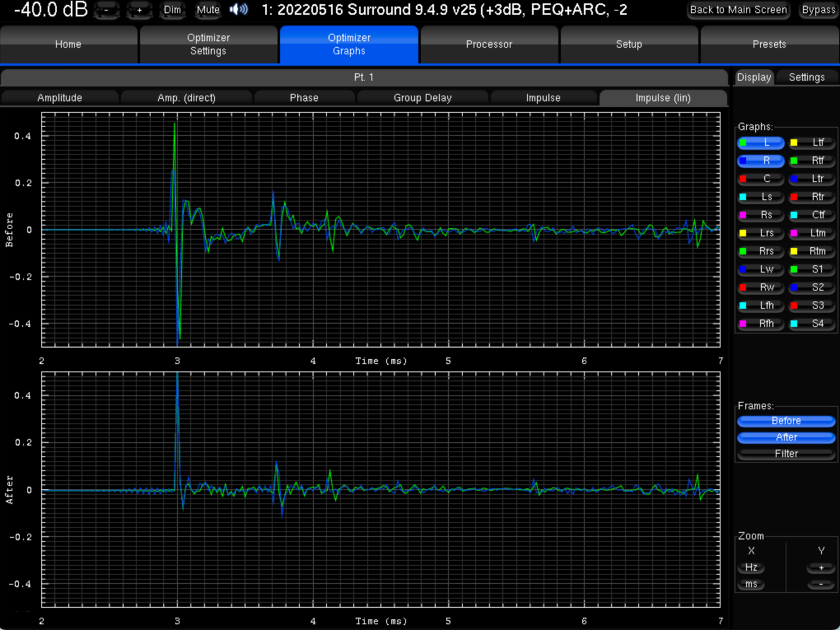840x630 pixels.
Task: Toggle the Rtr channel graph
Action: tap(812, 197)
